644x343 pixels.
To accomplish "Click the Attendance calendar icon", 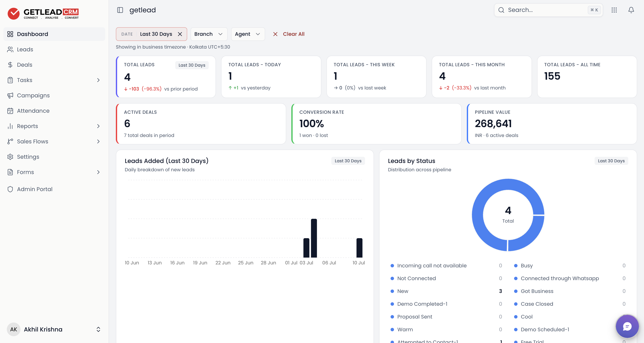I will (10, 111).
